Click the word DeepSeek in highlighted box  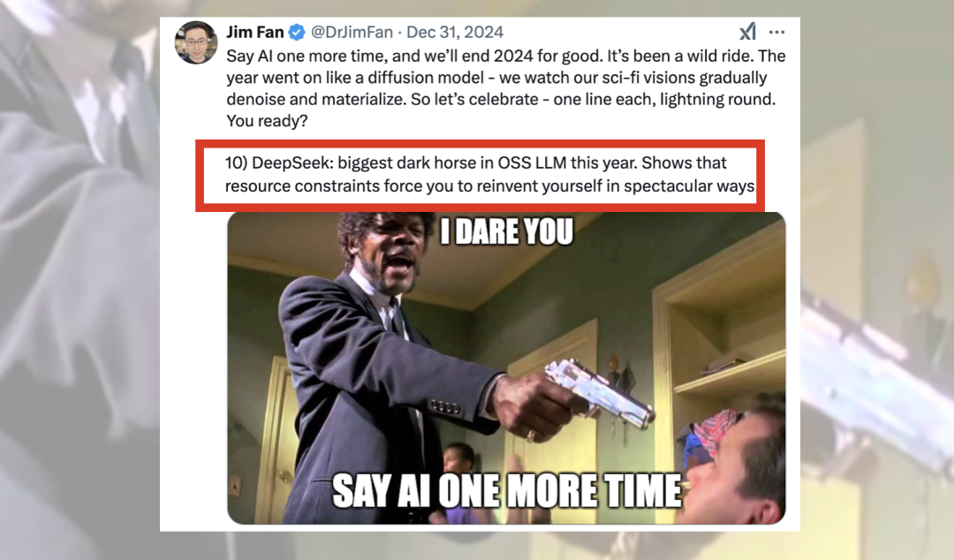coord(291,163)
